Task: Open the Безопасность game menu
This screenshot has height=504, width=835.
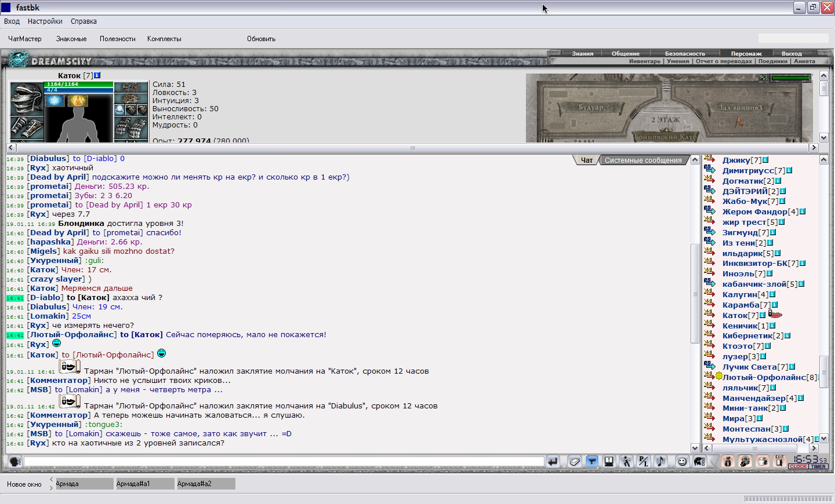Action: click(x=685, y=53)
